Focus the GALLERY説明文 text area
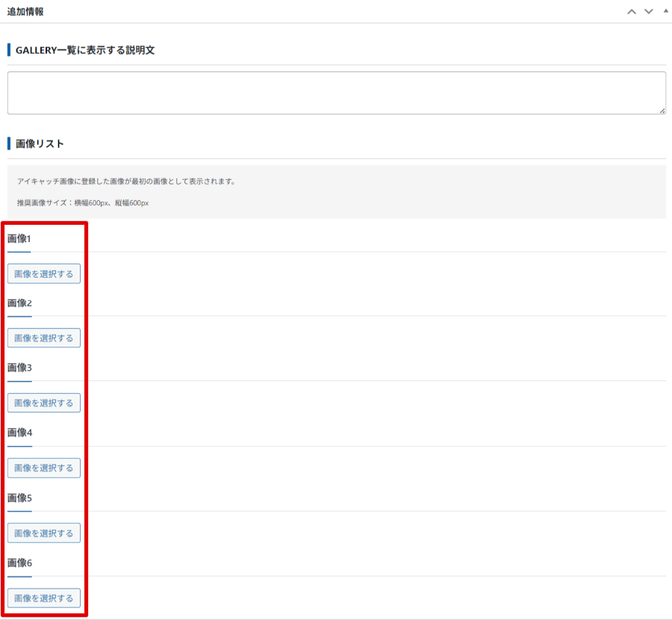 pyautogui.click(x=336, y=93)
